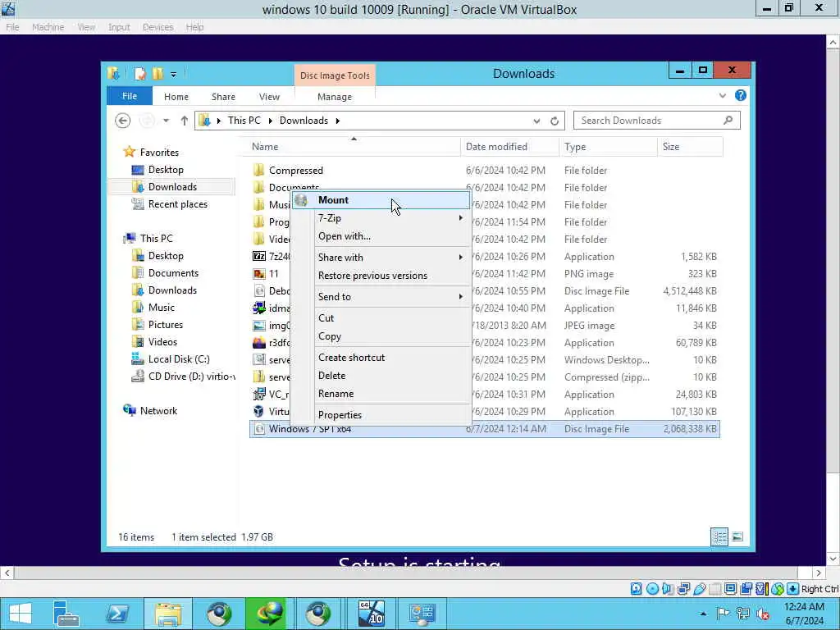Open Internet Download Manager taskbar icon

click(x=270, y=614)
